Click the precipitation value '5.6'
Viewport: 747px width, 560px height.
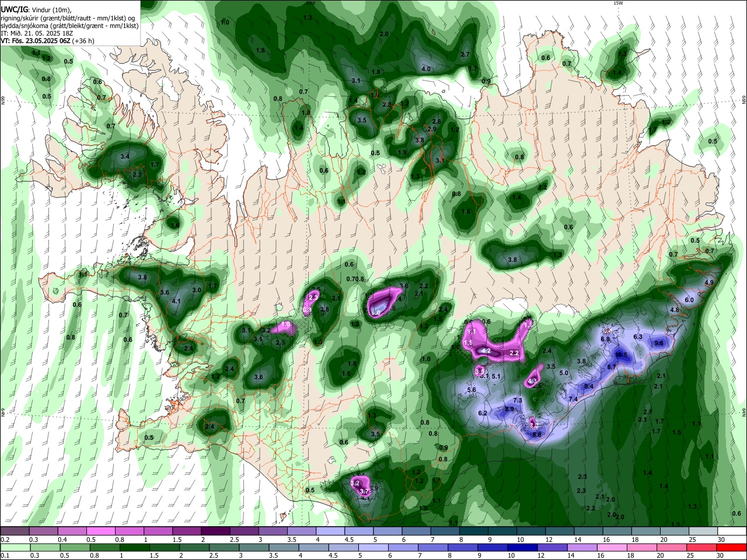click(472, 390)
